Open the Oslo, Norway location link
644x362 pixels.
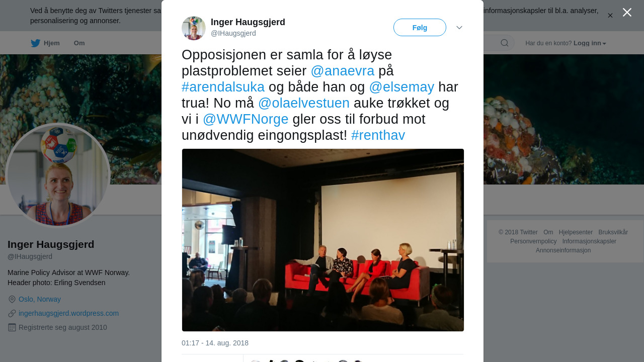click(x=40, y=299)
